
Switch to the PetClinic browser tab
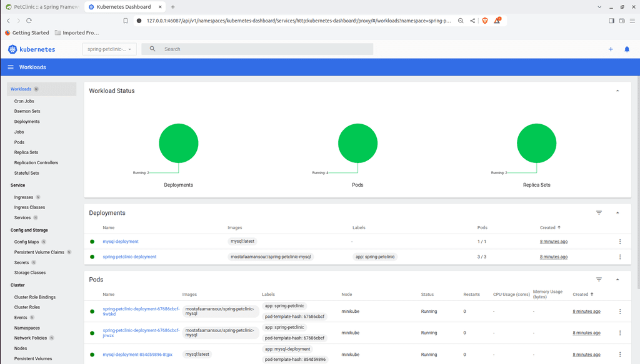tap(42, 7)
